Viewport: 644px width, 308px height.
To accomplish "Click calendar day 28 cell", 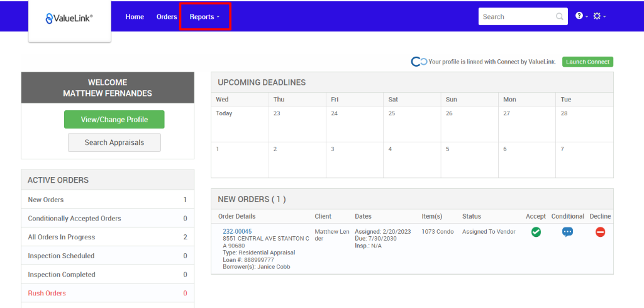I will point(584,124).
